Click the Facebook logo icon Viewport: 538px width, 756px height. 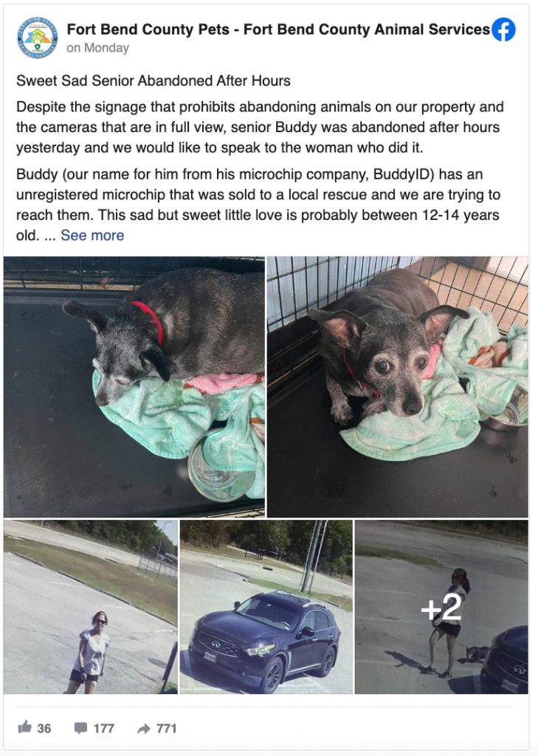504,30
